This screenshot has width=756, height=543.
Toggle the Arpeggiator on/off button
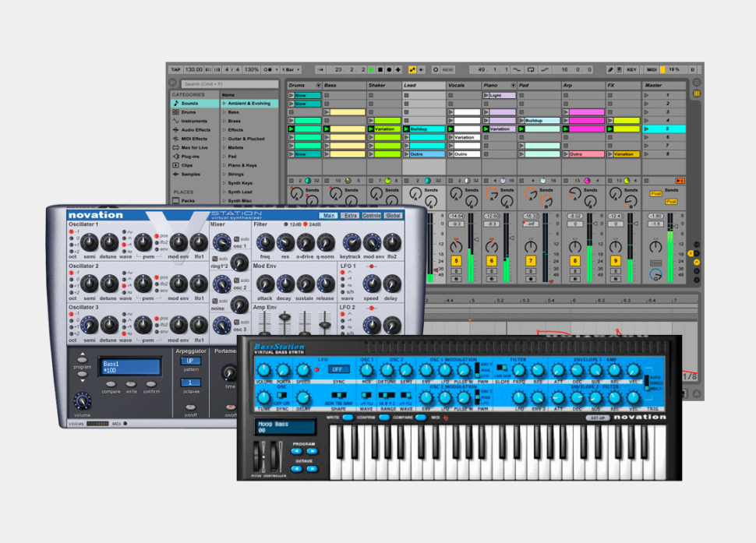click(191, 407)
